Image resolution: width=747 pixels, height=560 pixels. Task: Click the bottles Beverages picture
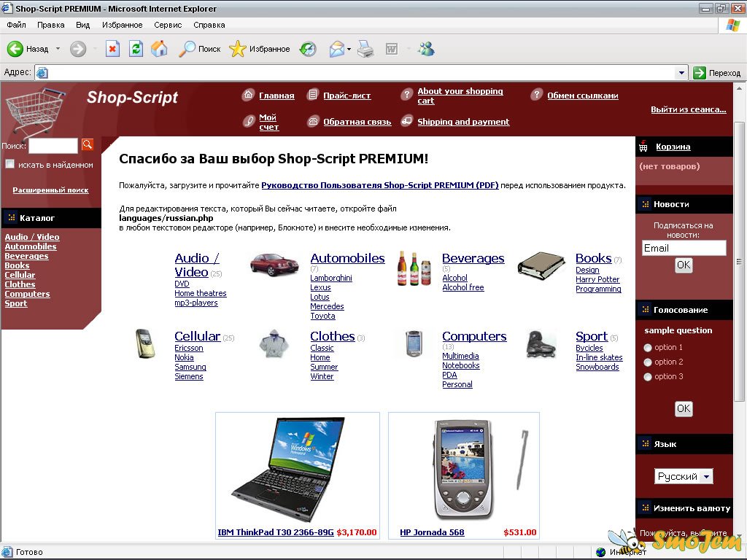point(414,268)
